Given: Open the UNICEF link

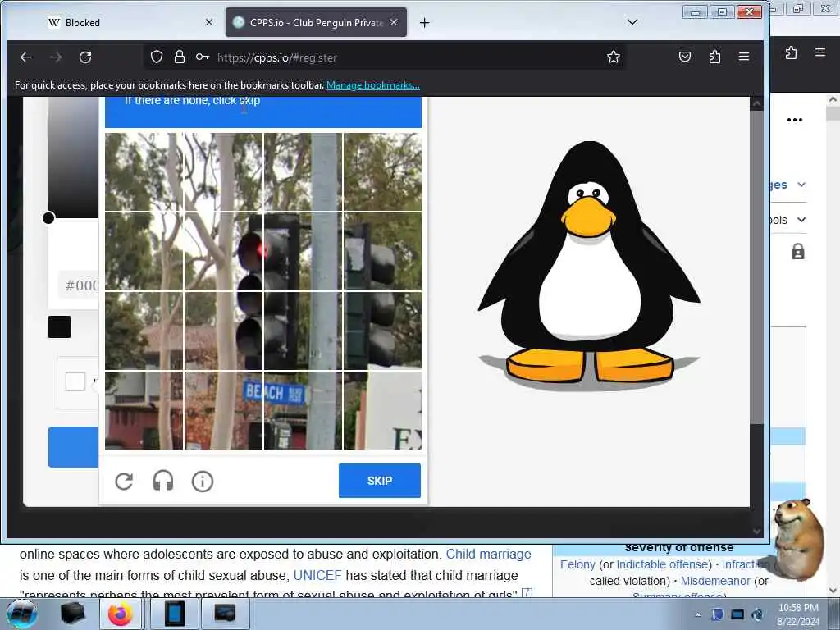Looking at the screenshot, I should [317, 575].
